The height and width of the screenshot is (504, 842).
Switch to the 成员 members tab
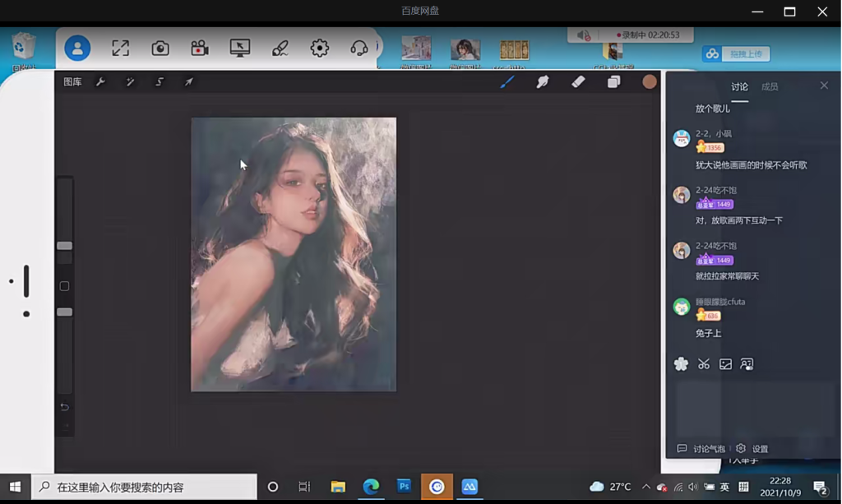[770, 86]
